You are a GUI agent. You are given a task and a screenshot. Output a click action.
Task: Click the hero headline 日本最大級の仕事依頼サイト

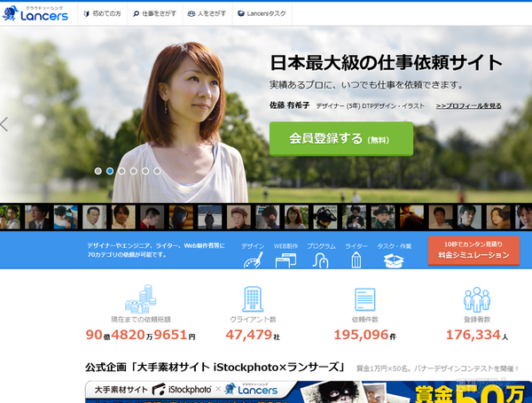click(x=386, y=63)
